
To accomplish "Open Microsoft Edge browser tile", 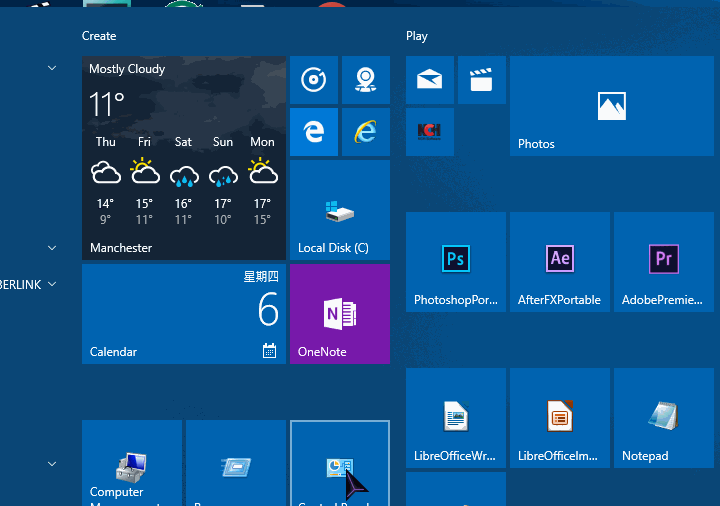I will tap(313, 132).
